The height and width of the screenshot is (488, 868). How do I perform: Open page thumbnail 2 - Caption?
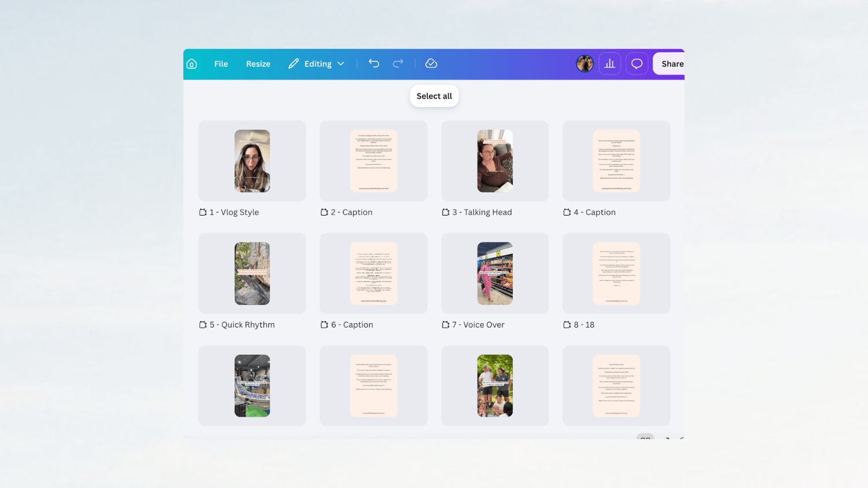(374, 161)
